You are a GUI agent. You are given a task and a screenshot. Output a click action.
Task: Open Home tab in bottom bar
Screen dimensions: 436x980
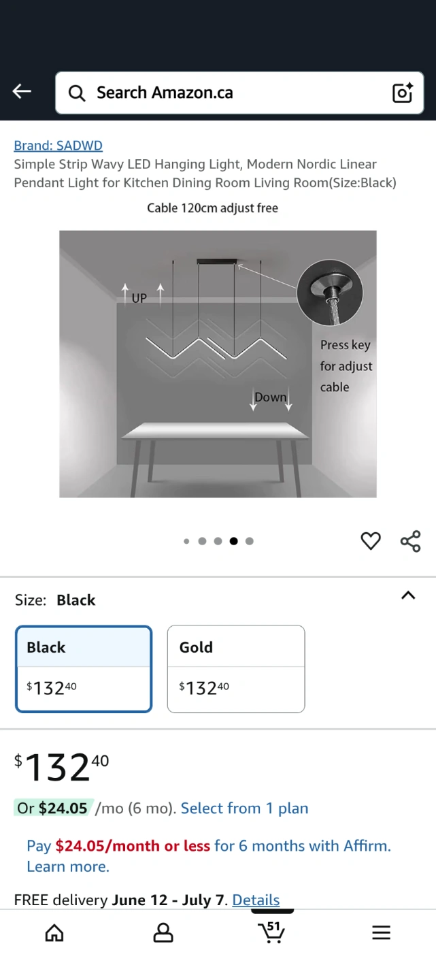click(x=54, y=933)
